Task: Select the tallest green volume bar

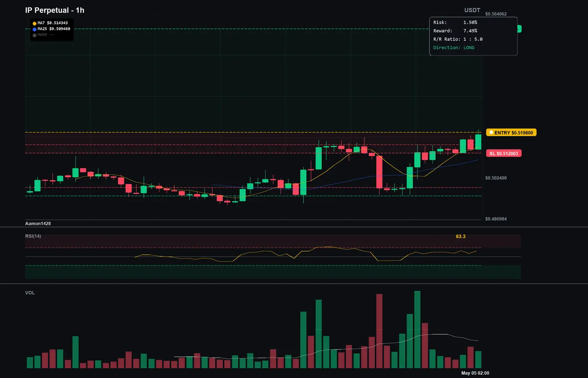Action: click(x=417, y=330)
